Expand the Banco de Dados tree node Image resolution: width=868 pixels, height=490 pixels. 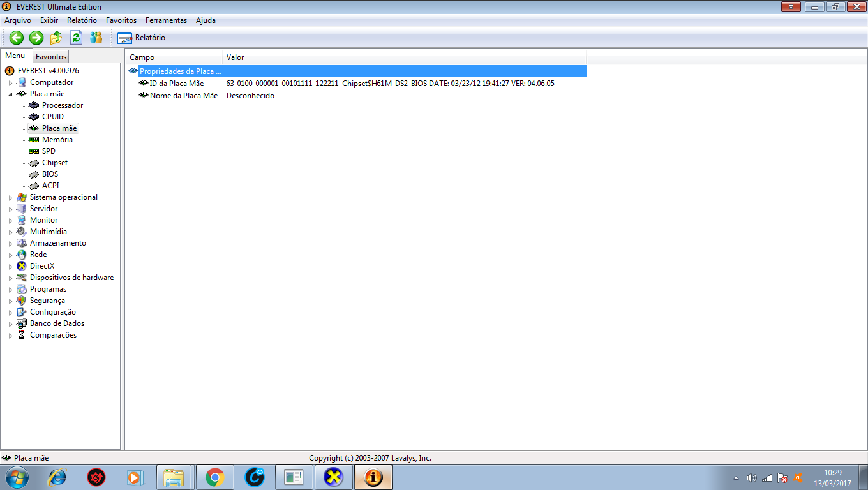10,324
